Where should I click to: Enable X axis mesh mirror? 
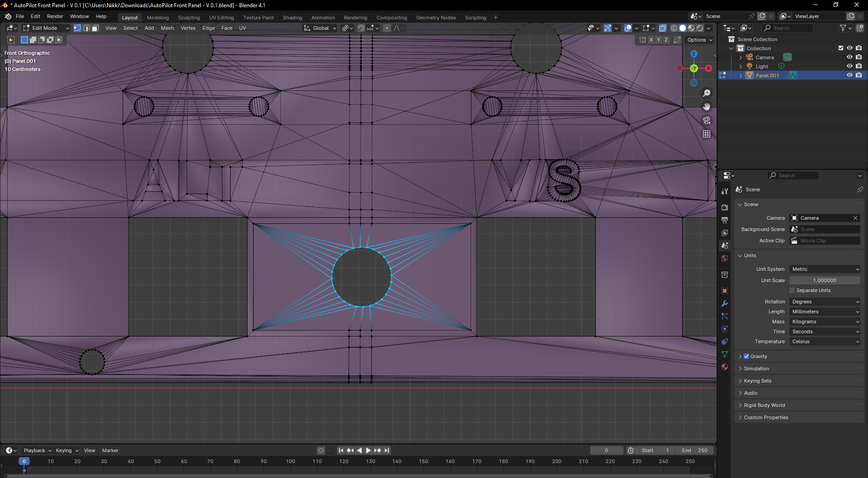[651, 40]
